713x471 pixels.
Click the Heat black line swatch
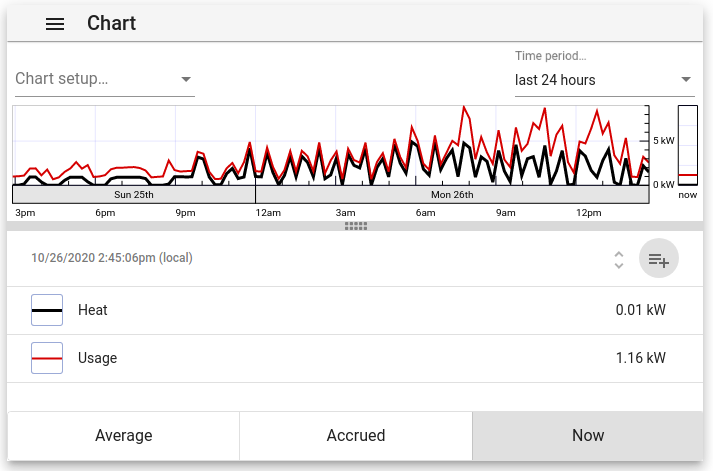tap(47, 310)
